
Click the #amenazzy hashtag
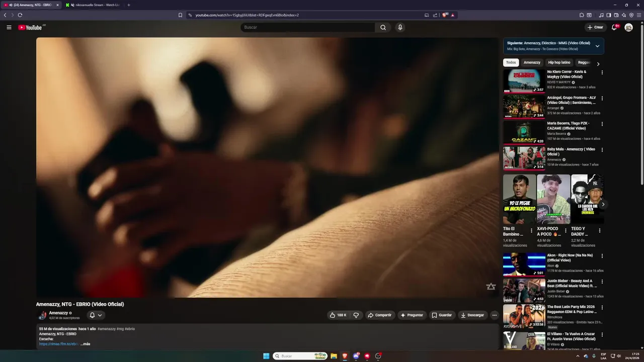107,329
